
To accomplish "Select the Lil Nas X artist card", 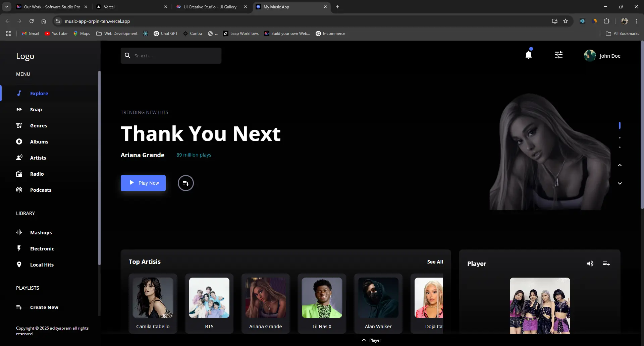I will [x=322, y=303].
